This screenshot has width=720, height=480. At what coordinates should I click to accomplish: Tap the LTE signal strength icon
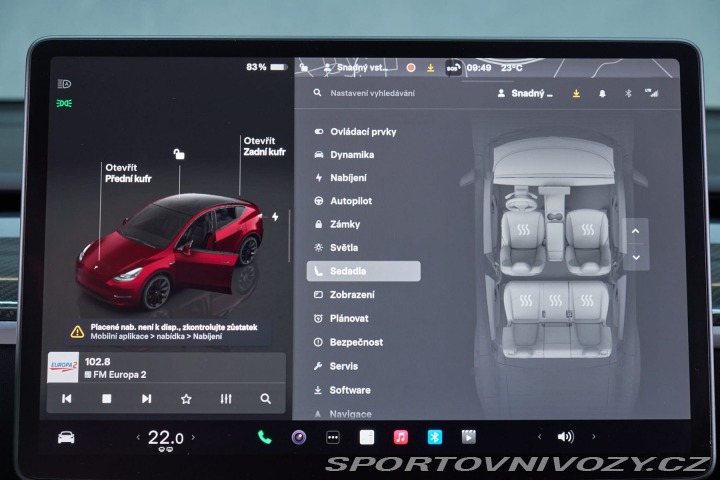[x=652, y=93]
